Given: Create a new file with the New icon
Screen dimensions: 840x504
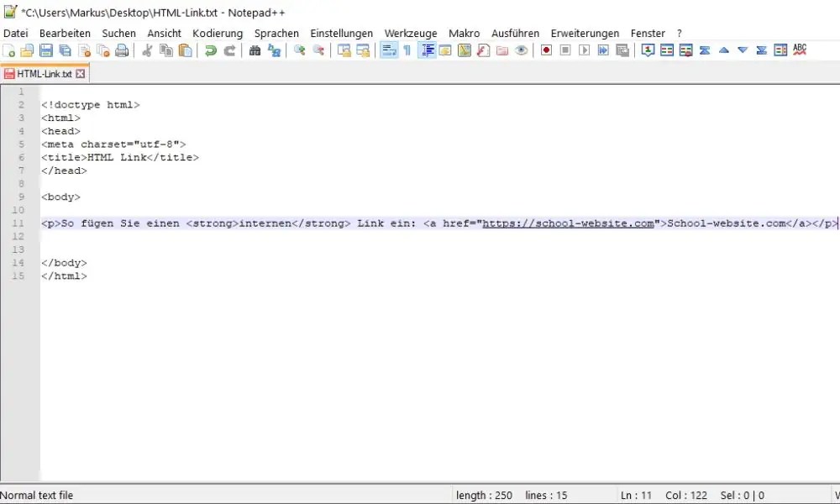Looking at the screenshot, I should point(9,50).
